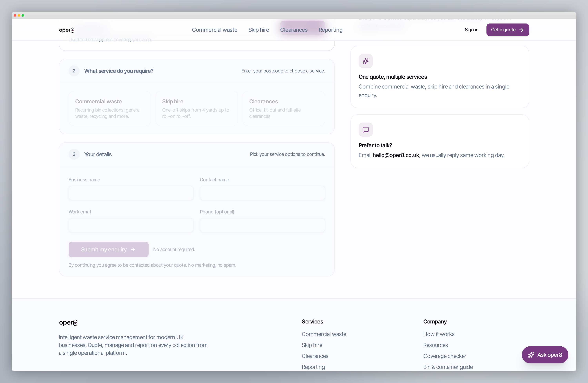
Task: Click the green maximize window dot
Action: (23, 15)
